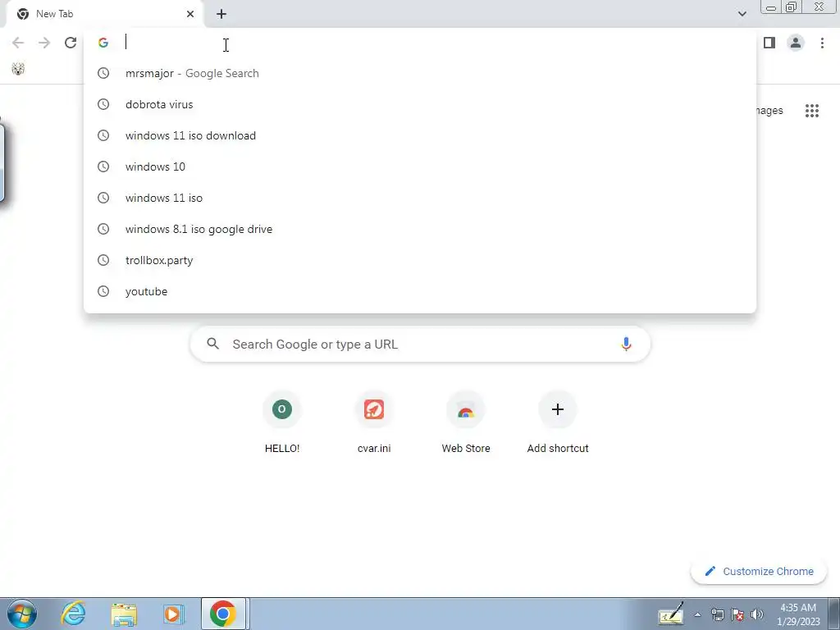
Task: Toggle the side panel icon
Action: pos(769,43)
